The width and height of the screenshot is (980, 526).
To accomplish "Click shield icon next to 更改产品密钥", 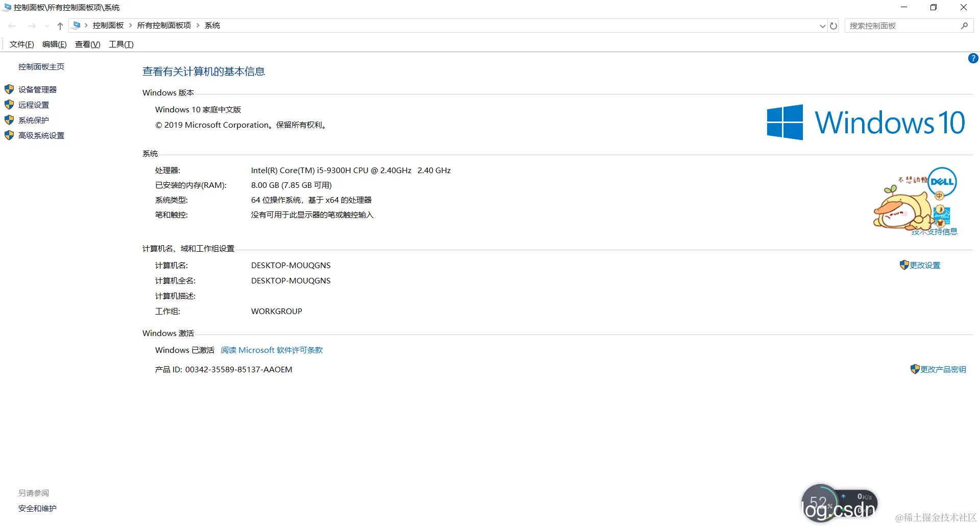I will (x=915, y=369).
